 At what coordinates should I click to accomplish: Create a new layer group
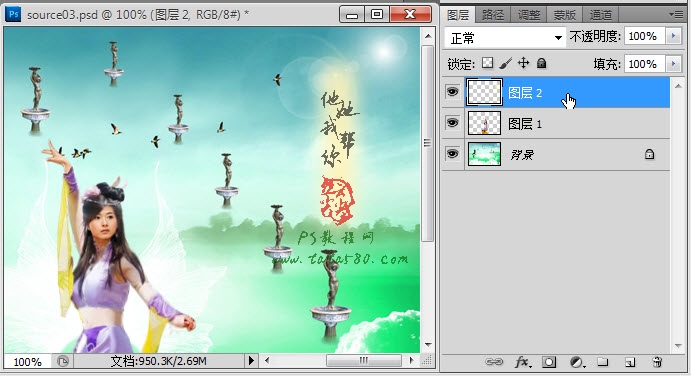tap(602, 362)
